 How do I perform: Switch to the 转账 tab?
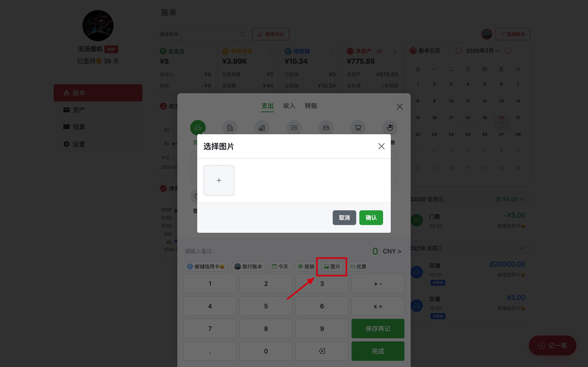[x=311, y=106]
